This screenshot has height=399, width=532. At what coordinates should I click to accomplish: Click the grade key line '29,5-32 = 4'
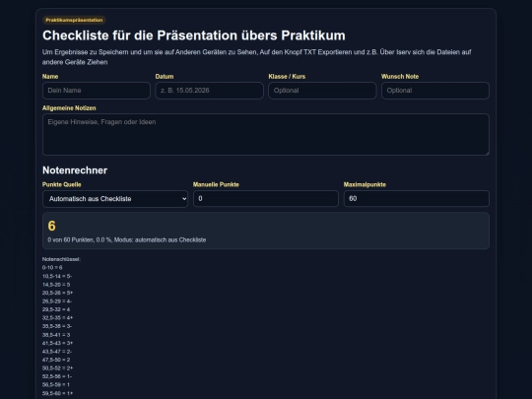[56, 309]
